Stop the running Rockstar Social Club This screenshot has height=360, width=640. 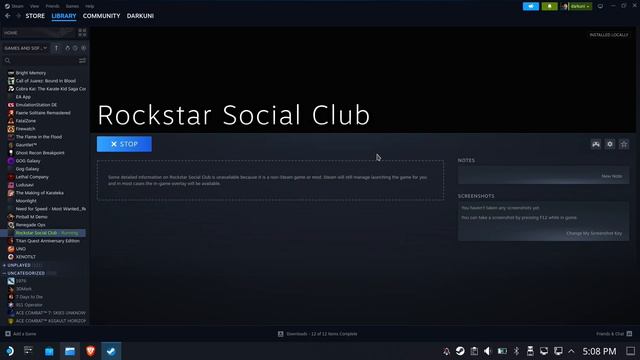pyautogui.click(x=124, y=144)
